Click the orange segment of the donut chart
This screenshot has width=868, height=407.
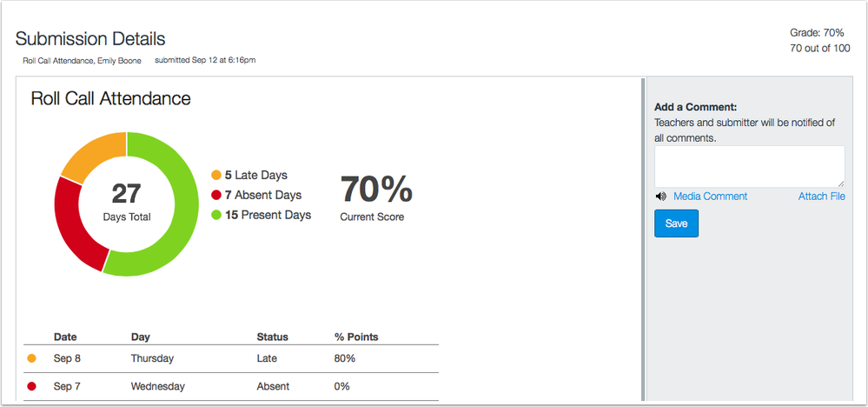tap(89, 158)
